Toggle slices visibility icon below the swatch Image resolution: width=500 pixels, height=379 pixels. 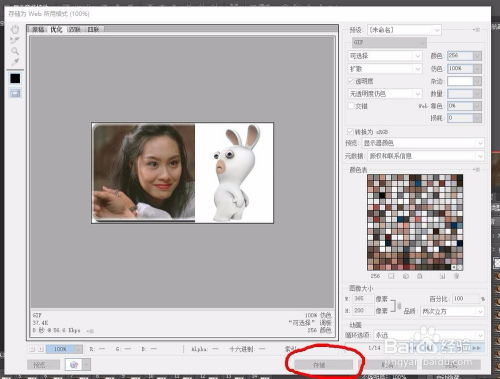pos(15,93)
